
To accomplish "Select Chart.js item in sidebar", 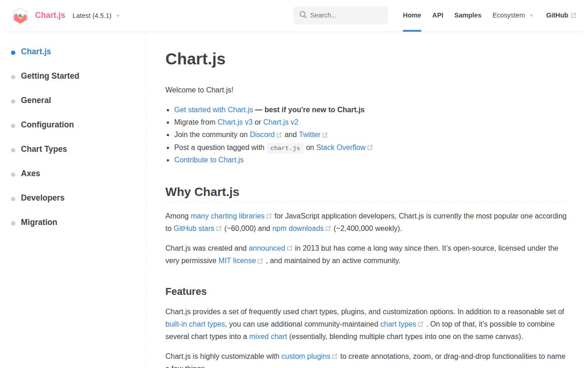I will pyautogui.click(x=36, y=52).
